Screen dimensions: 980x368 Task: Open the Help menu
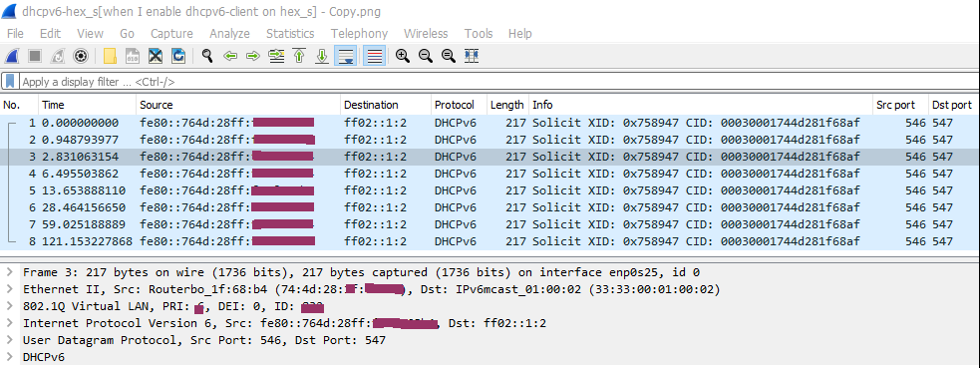coord(520,33)
